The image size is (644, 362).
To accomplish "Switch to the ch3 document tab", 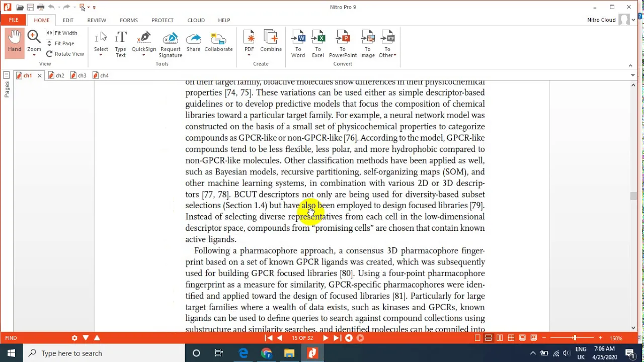I will point(78,75).
